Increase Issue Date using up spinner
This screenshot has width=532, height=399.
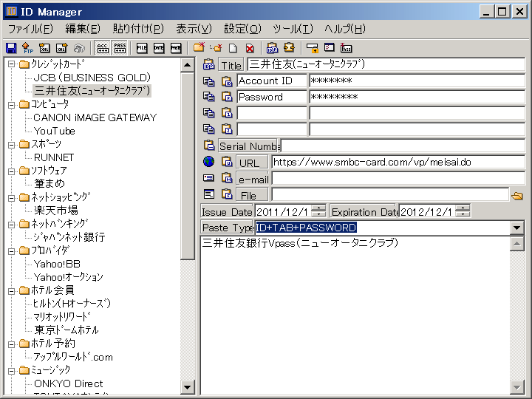coord(318,208)
